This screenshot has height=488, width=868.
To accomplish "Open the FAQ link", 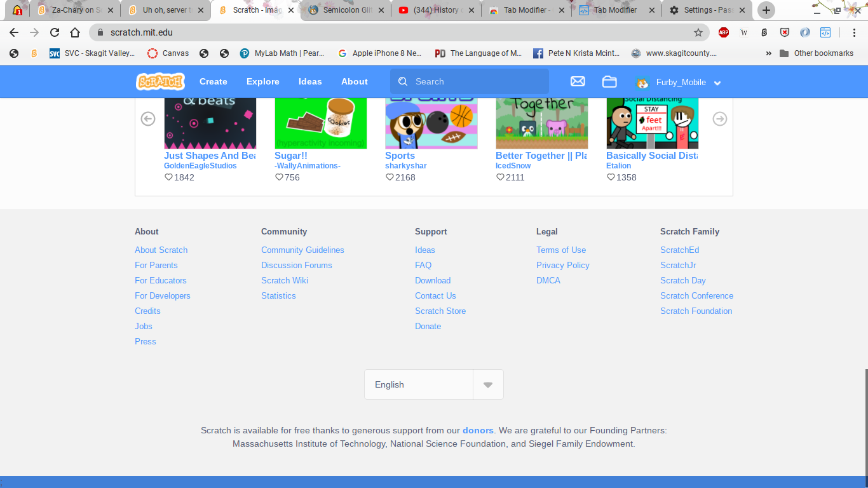I will pyautogui.click(x=423, y=265).
